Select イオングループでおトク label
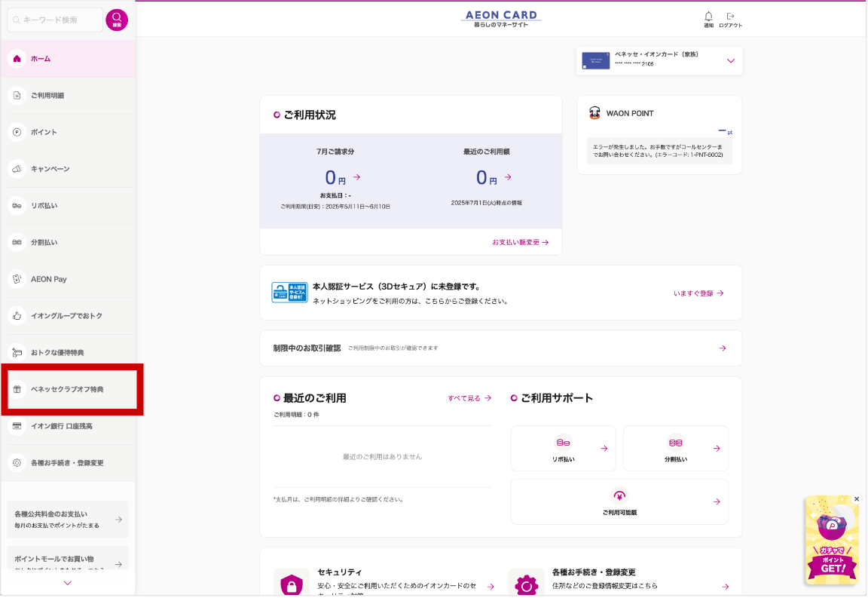Screen dimensions: 868x598 (66, 316)
